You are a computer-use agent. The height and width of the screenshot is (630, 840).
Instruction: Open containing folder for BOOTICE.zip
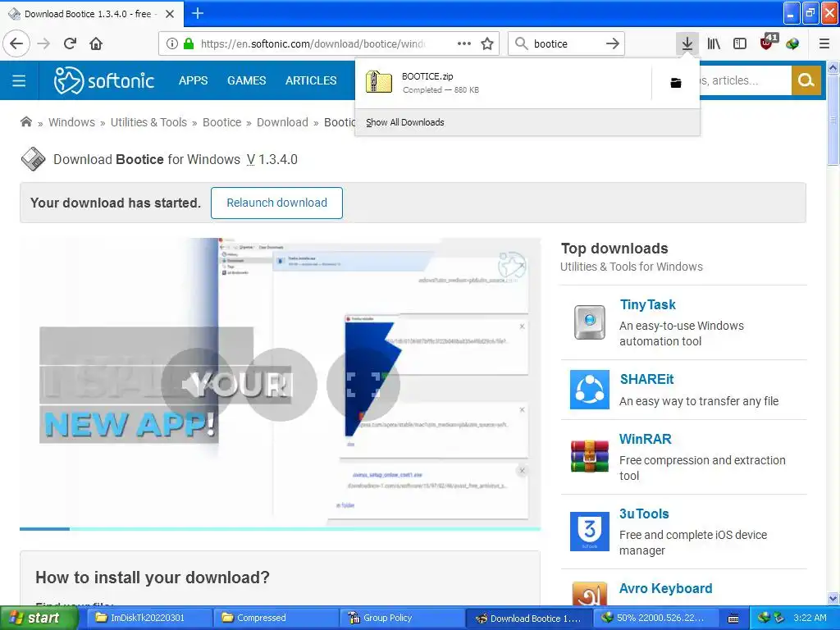[x=676, y=83]
